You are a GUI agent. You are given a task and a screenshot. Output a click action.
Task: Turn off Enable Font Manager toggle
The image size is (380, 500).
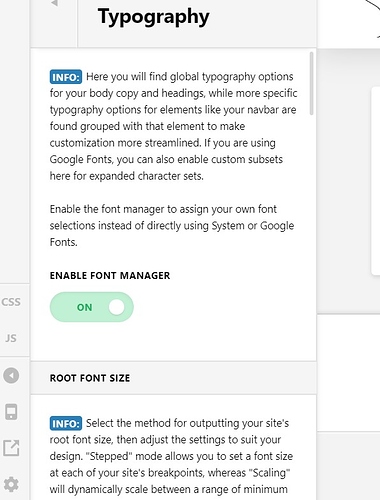click(x=92, y=307)
